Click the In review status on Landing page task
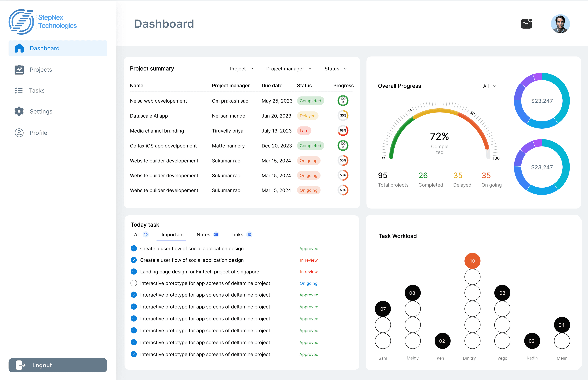This screenshot has height=380, width=588. (309, 271)
